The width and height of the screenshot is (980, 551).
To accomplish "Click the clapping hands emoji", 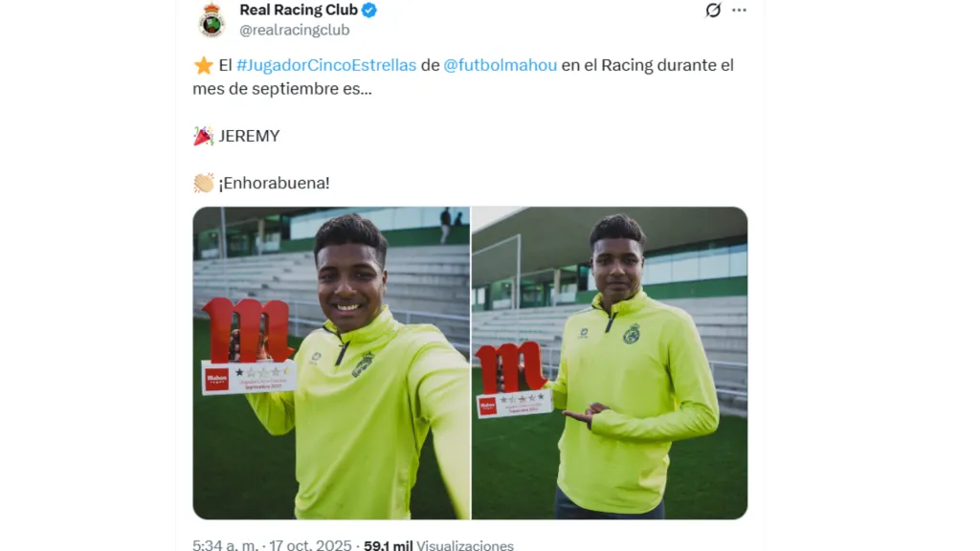I will [x=203, y=183].
